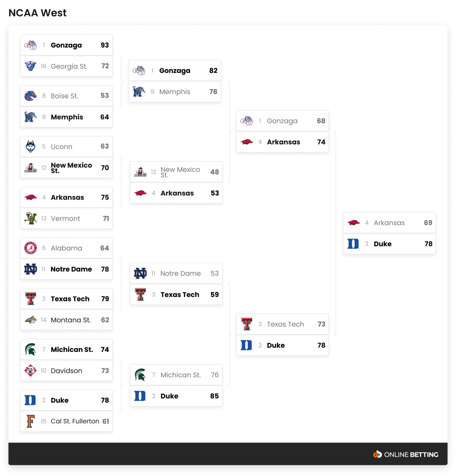Select the Alabama Crimson Tide logo

coord(30,248)
